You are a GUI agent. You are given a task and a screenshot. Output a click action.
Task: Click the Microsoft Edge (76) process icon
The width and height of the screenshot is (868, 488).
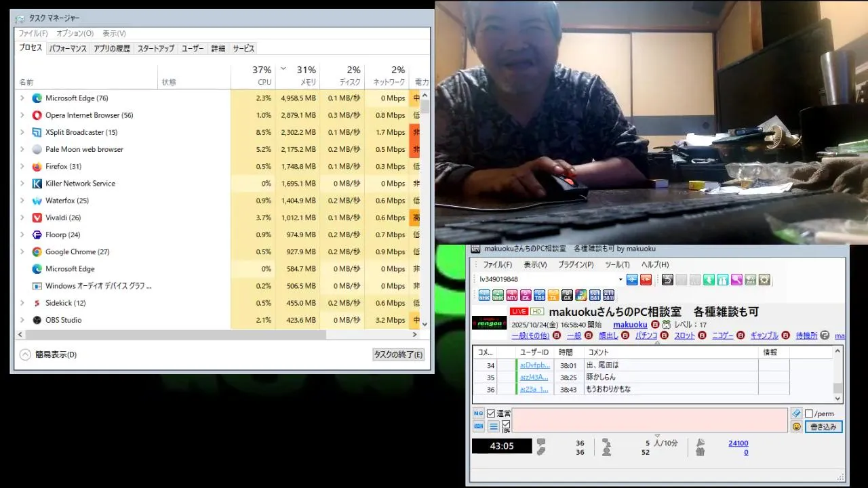point(37,98)
